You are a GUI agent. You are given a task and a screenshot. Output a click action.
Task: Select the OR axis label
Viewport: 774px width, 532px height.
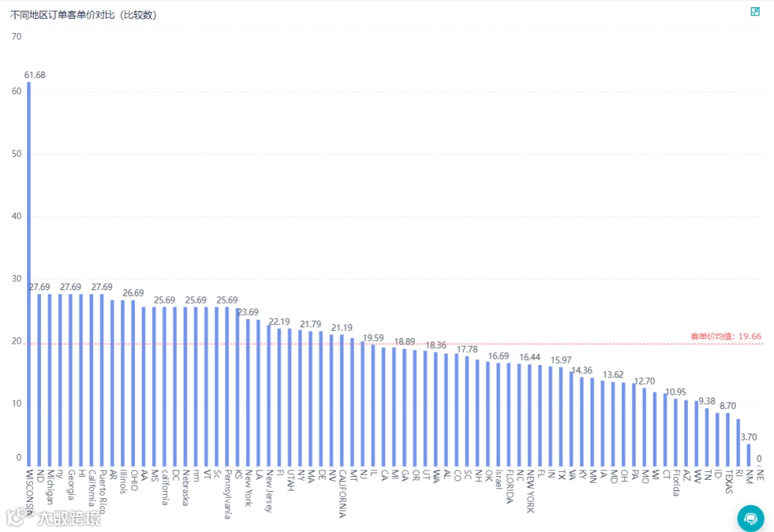point(415,475)
